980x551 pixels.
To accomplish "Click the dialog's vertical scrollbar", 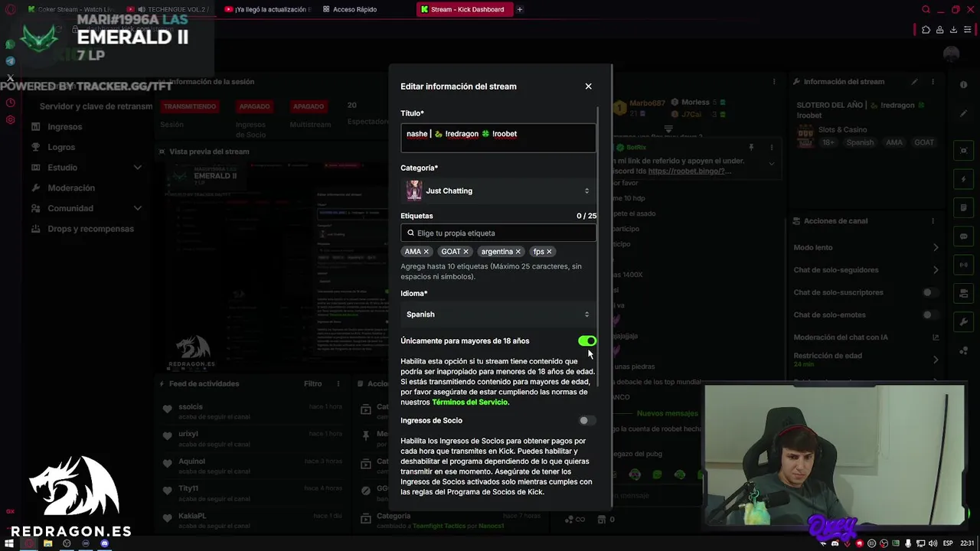I will click(598, 245).
